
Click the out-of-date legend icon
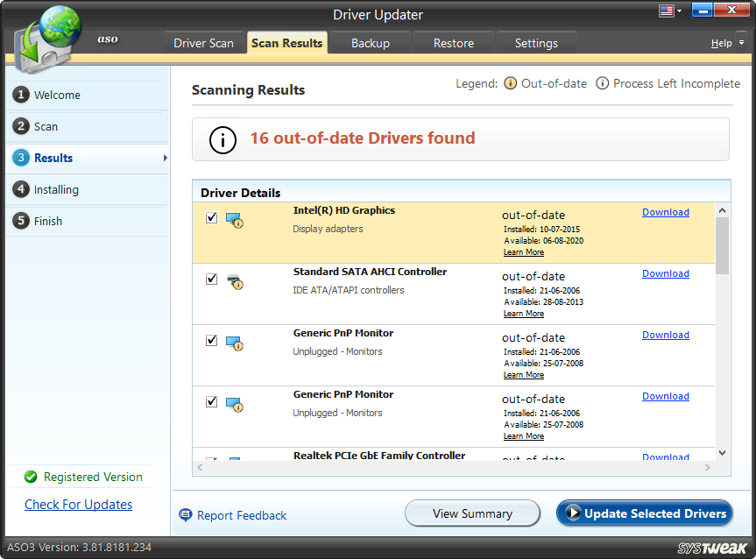pos(511,83)
